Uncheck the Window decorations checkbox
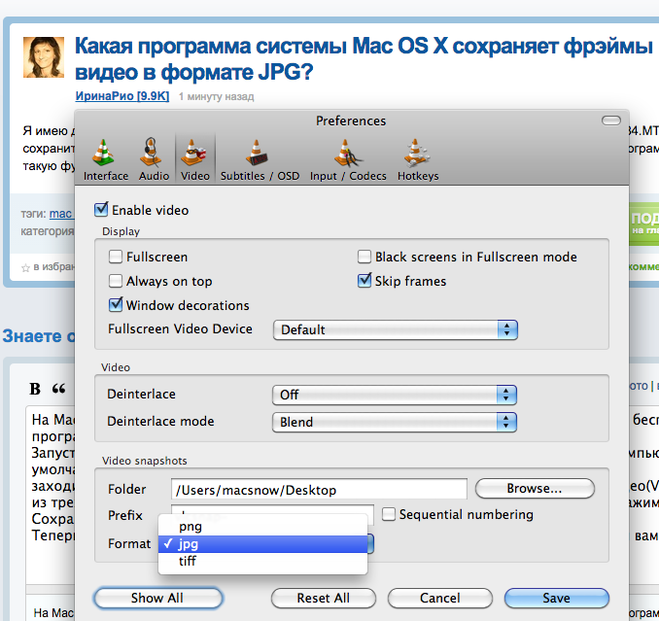 click(116, 305)
